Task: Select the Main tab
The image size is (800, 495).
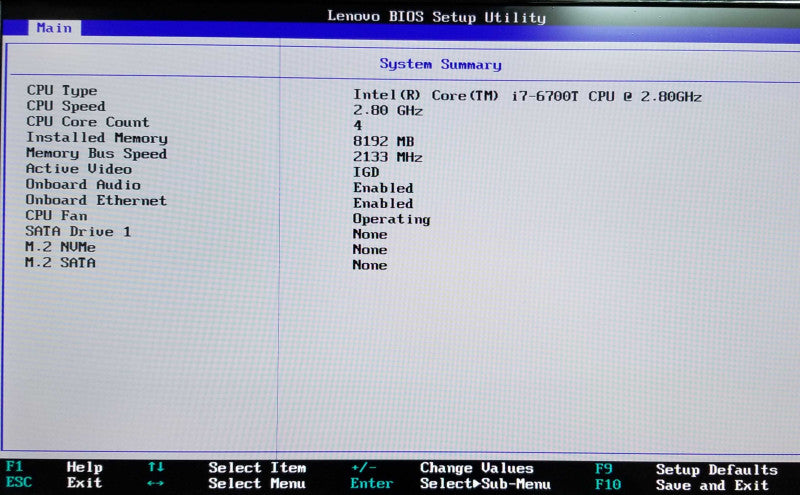Action: coord(54,28)
